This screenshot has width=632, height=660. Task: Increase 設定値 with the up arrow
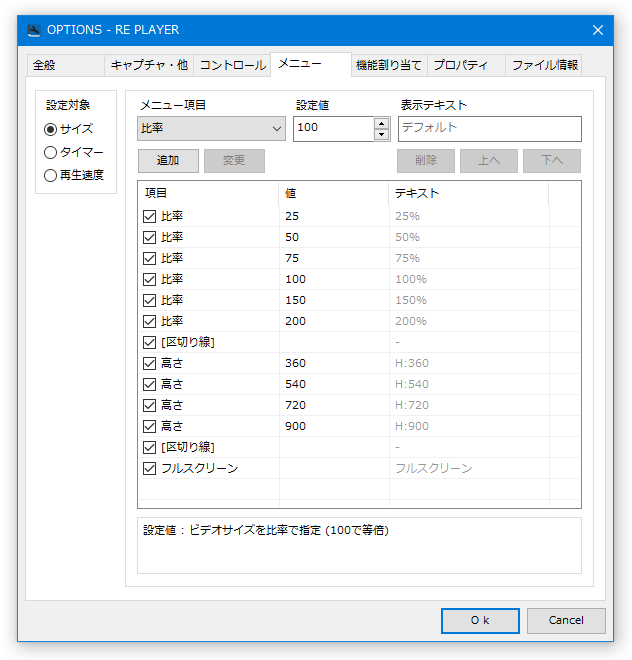(381, 123)
